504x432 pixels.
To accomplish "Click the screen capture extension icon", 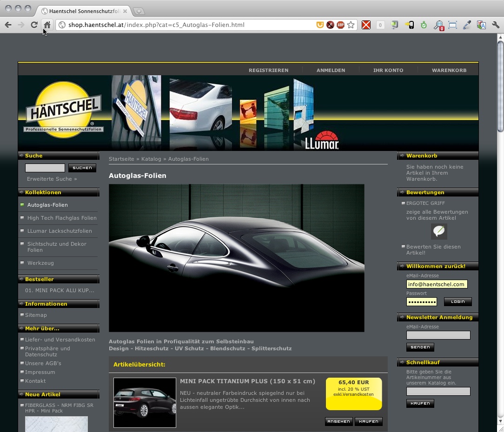I will pos(452,25).
